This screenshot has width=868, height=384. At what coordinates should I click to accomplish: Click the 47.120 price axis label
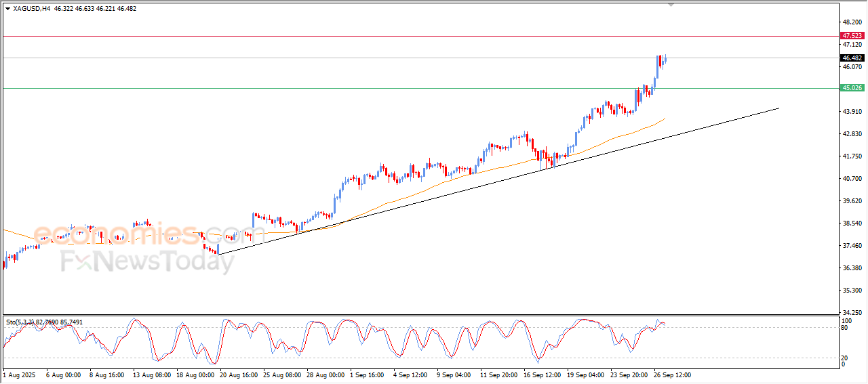click(x=852, y=44)
